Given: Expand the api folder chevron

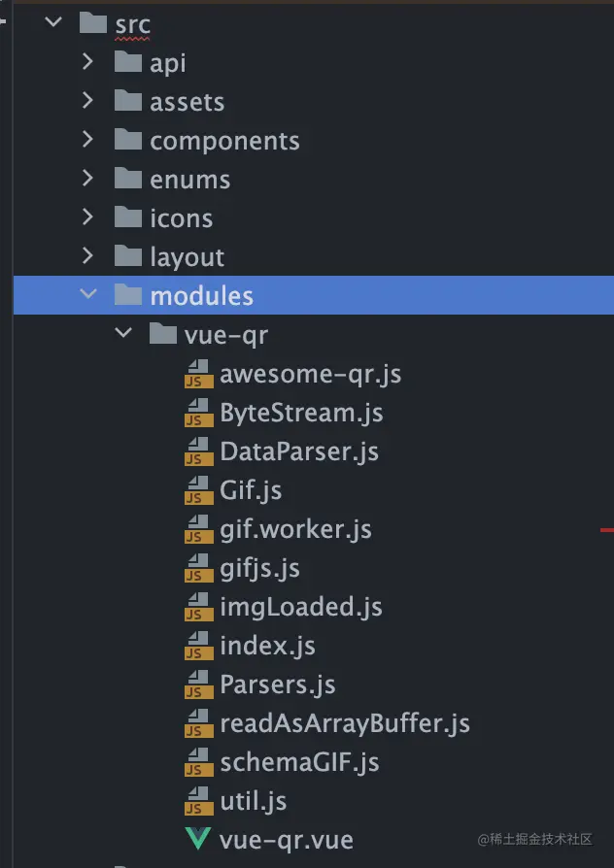Looking at the screenshot, I should [x=87, y=62].
